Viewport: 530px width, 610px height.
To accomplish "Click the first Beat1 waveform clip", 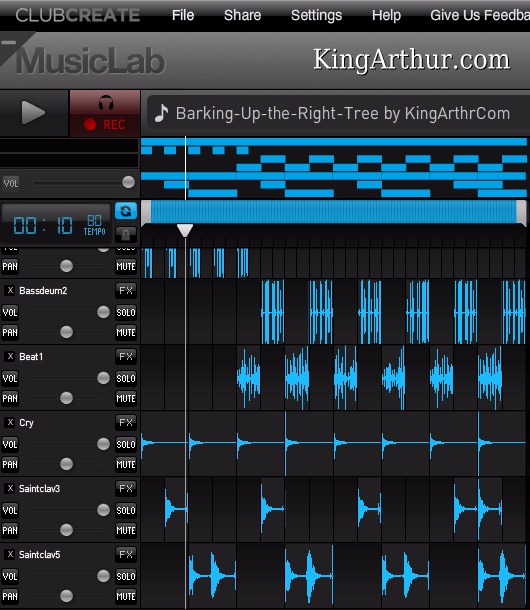I will coord(248,377).
